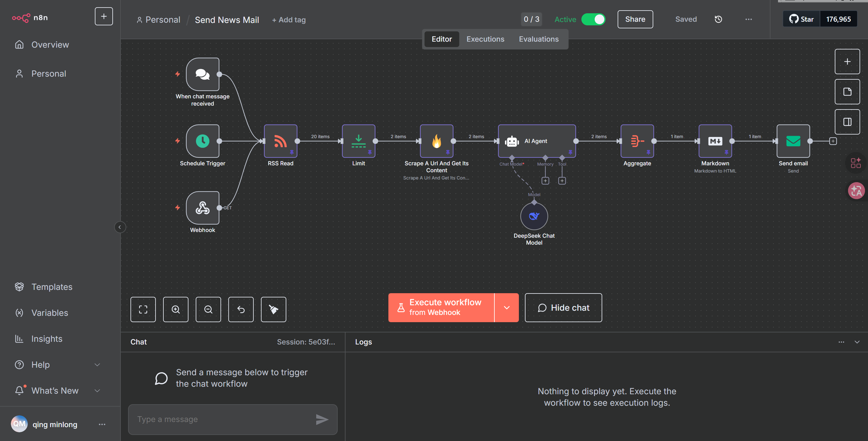Hide chat panel button
This screenshot has width=868, height=441.
tap(563, 308)
